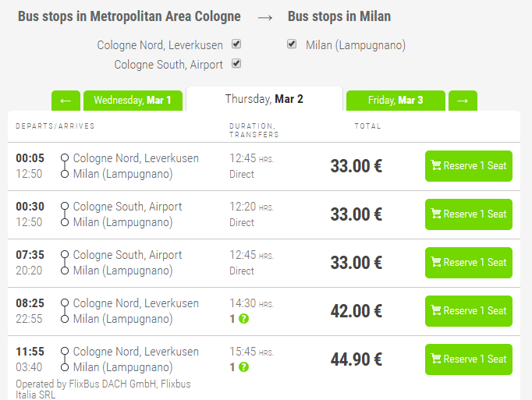532x400 pixels.
Task: Click the transfer info question mark on 08:25 trip
Action: point(243,319)
